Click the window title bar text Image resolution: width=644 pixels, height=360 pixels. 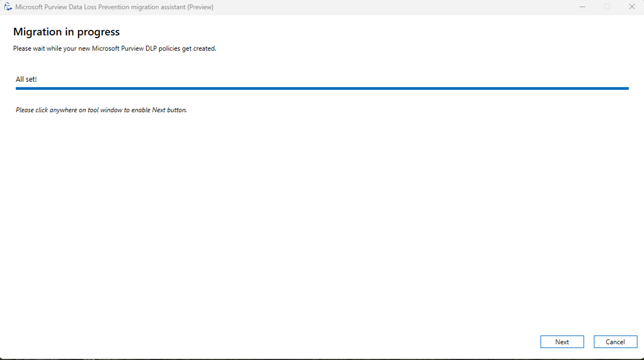[114, 7]
